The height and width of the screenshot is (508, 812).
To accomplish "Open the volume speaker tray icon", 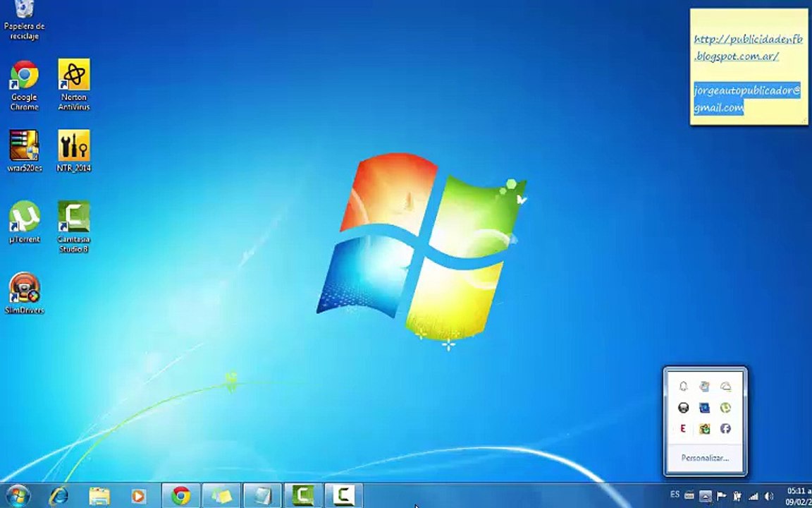I will [769, 497].
